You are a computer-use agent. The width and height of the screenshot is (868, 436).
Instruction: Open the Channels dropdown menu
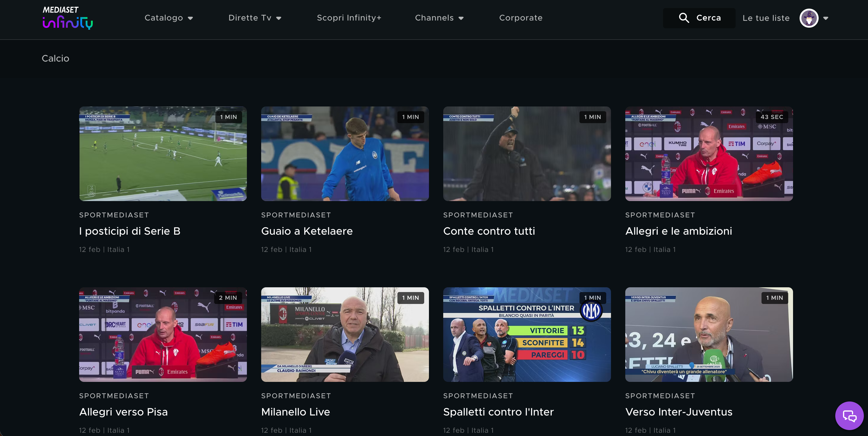(x=439, y=18)
